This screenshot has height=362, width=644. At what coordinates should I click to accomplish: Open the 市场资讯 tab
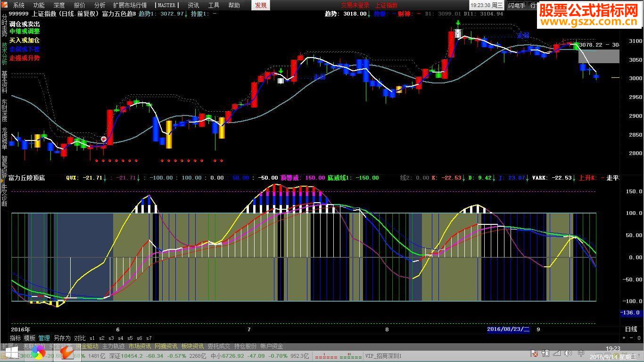coord(140,346)
